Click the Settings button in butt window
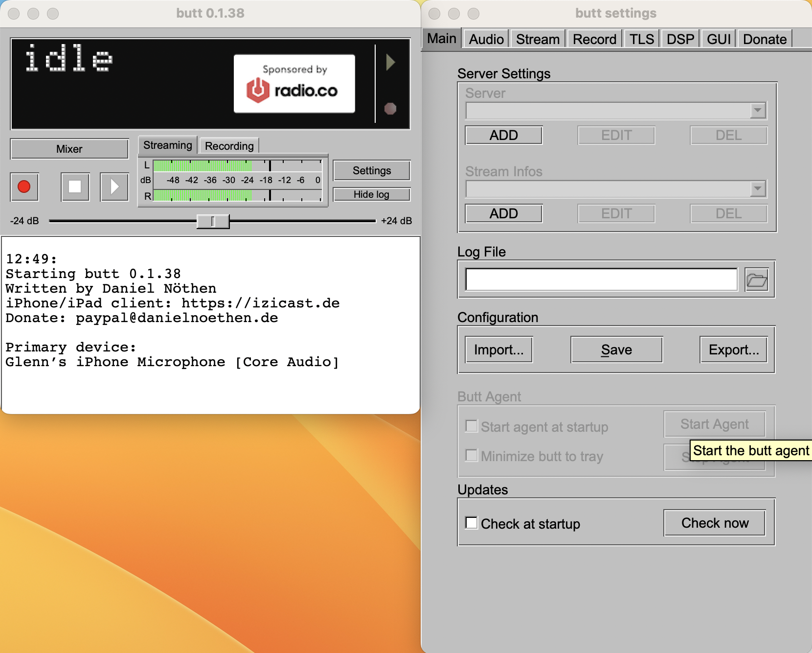Image resolution: width=812 pixels, height=653 pixels. [372, 170]
